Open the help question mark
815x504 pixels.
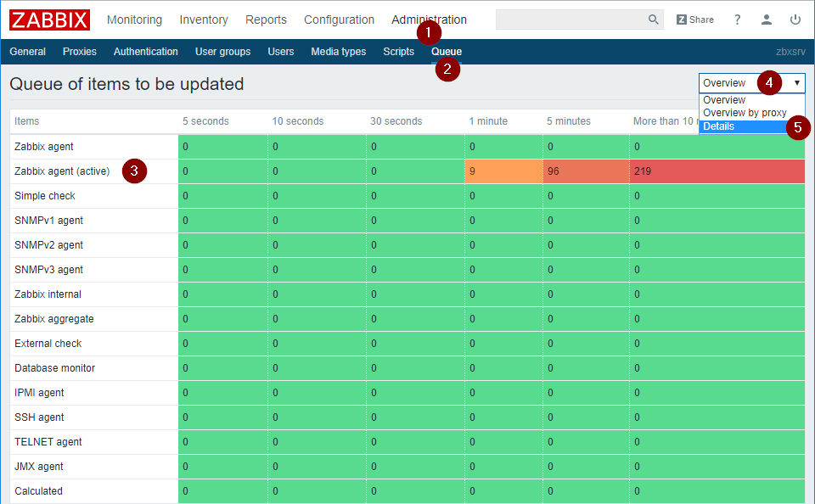point(737,20)
